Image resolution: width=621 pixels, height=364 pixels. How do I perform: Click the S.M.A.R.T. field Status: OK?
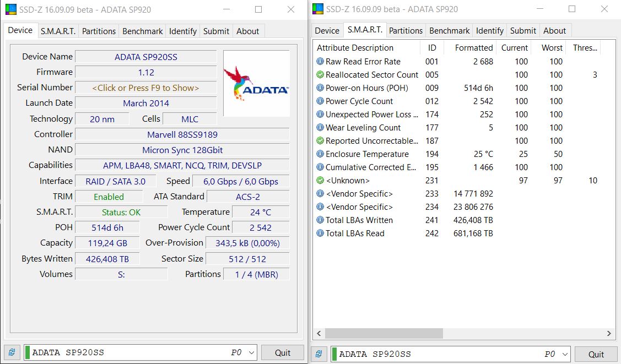coord(121,212)
